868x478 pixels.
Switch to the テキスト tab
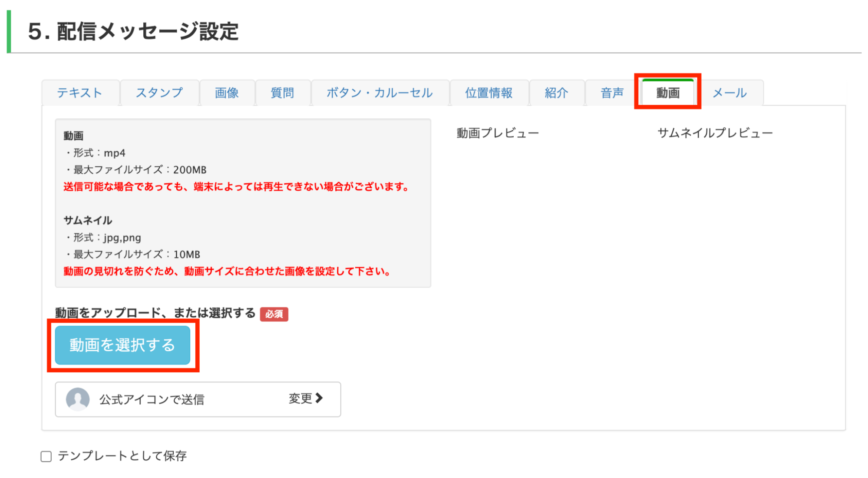(x=80, y=93)
